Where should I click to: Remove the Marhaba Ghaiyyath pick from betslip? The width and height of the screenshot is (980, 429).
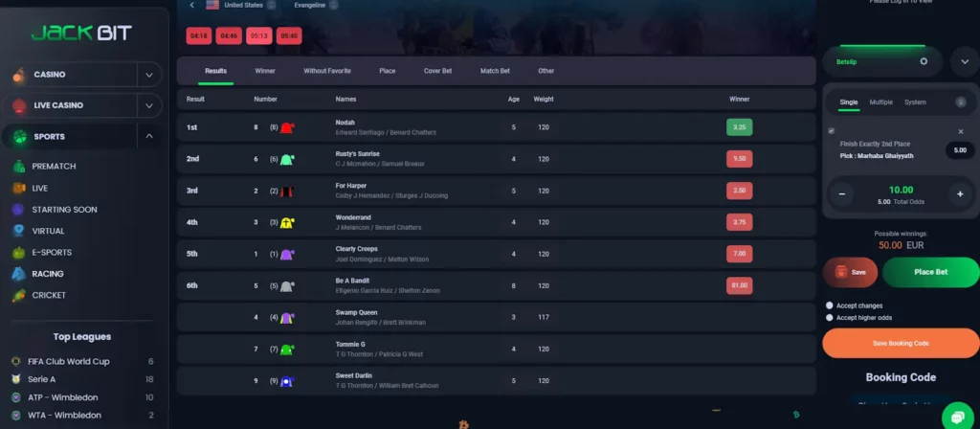pos(961,131)
